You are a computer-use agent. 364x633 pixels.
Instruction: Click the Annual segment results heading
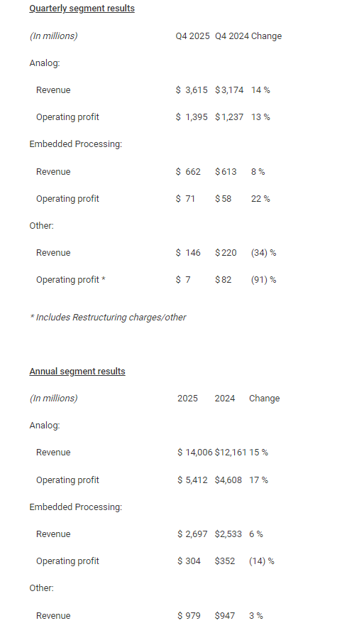coord(77,371)
